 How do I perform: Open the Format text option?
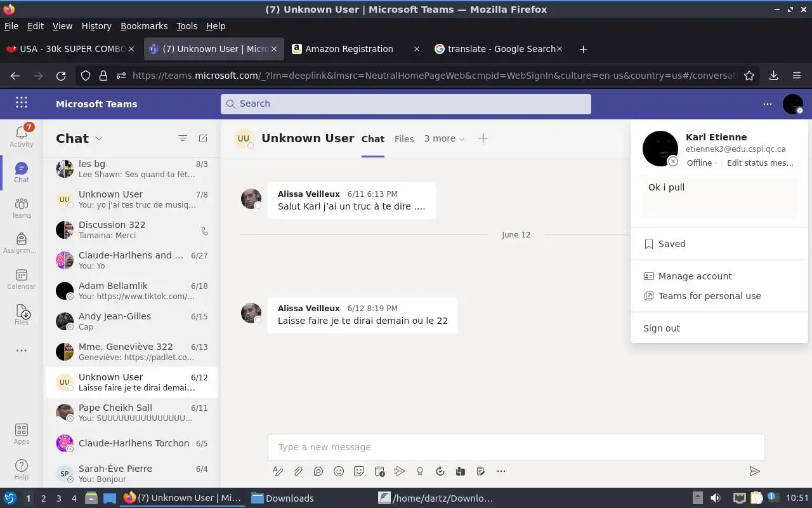[x=278, y=471]
